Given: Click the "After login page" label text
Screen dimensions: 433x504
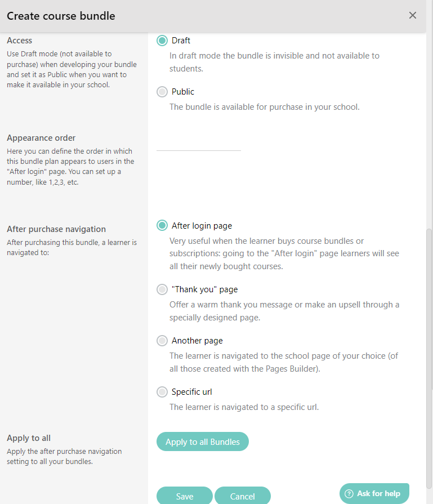Looking at the screenshot, I should tap(202, 225).
